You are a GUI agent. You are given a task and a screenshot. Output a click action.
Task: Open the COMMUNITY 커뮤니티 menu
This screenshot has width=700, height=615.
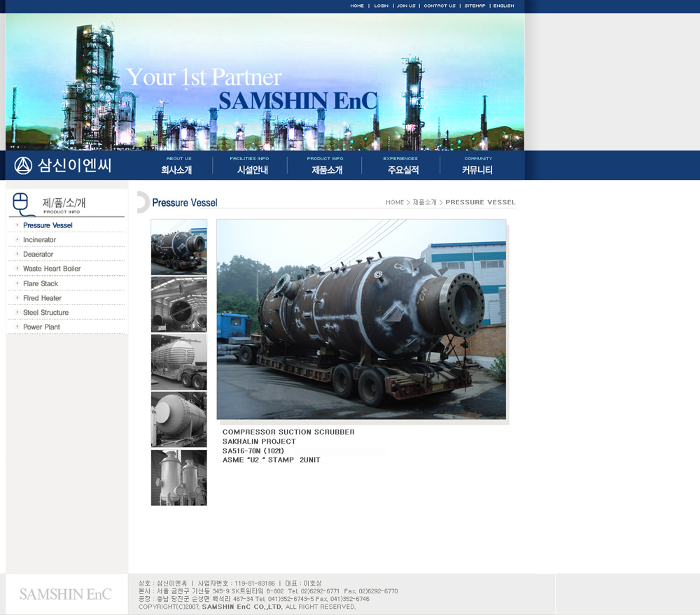pyautogui.click(x=477, y=166)
